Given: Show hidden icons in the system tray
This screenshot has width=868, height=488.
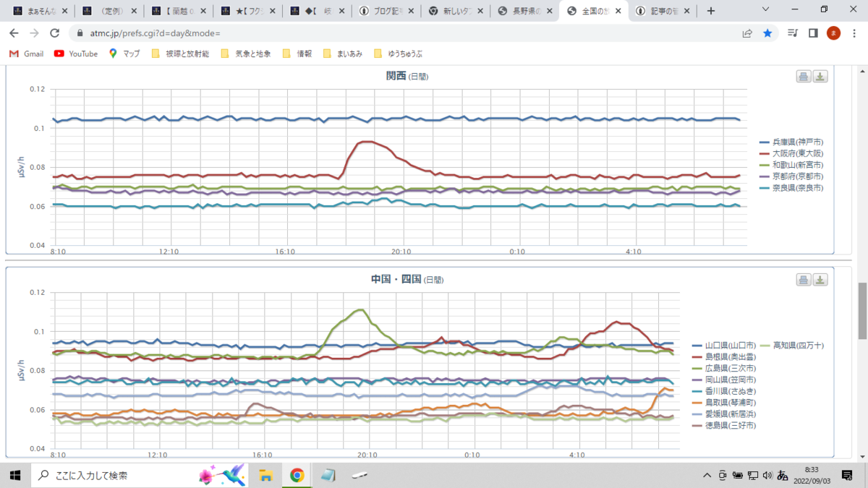Looking at the screenshot, I should click(x=707, y=476).
